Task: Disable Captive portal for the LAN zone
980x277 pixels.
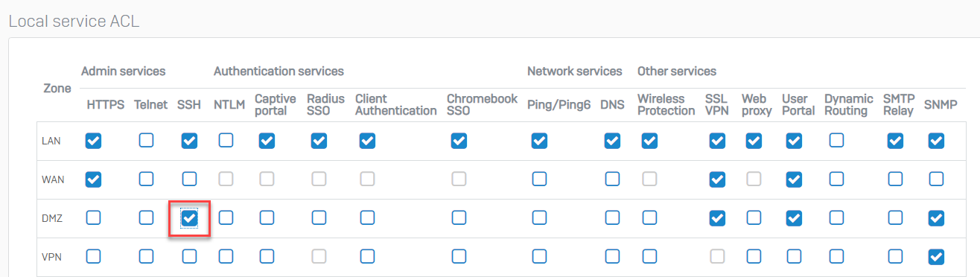Action: click(x=267, y=141)
